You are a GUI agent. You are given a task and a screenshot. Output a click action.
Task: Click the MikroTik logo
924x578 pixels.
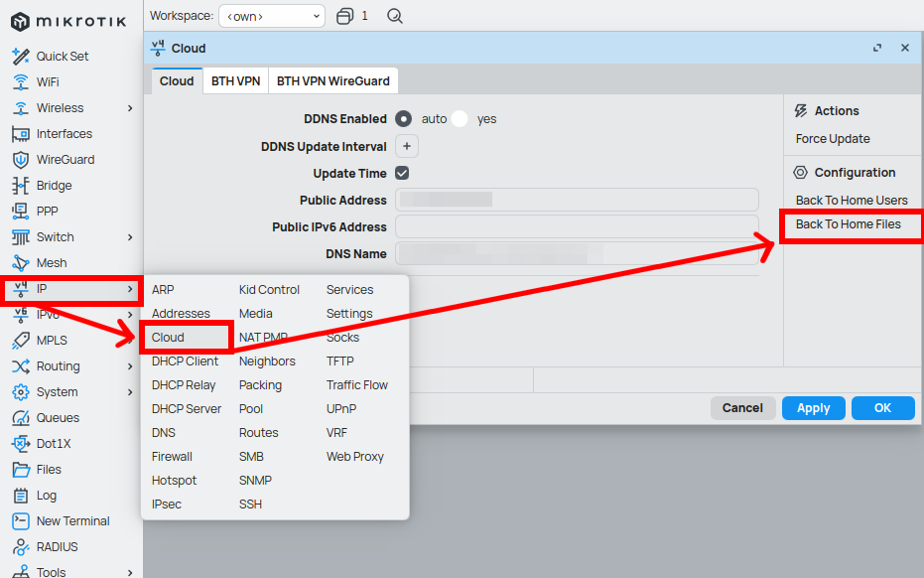click(x=68, y=22)
